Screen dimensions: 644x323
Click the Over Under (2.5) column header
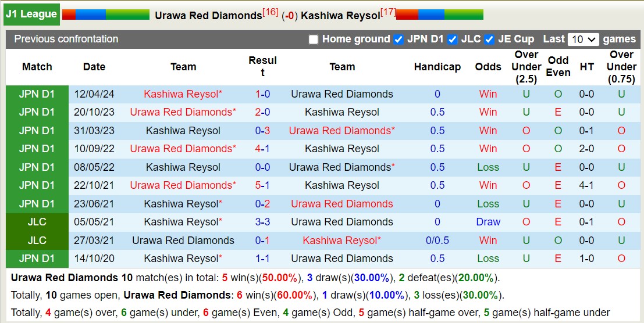point(526,67)
